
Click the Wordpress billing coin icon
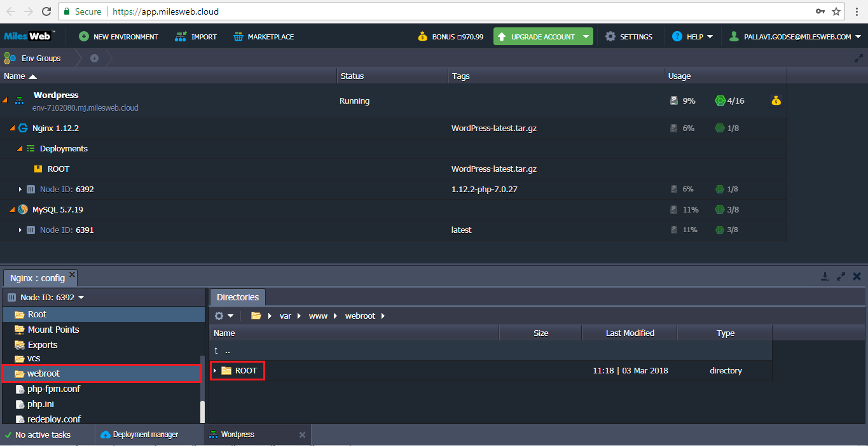(775, 101)
